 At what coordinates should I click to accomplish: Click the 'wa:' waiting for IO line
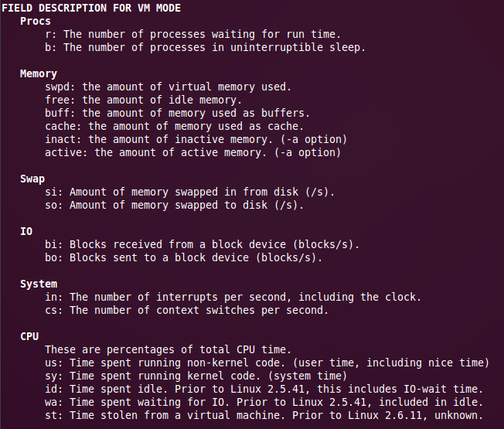point(264,402)
